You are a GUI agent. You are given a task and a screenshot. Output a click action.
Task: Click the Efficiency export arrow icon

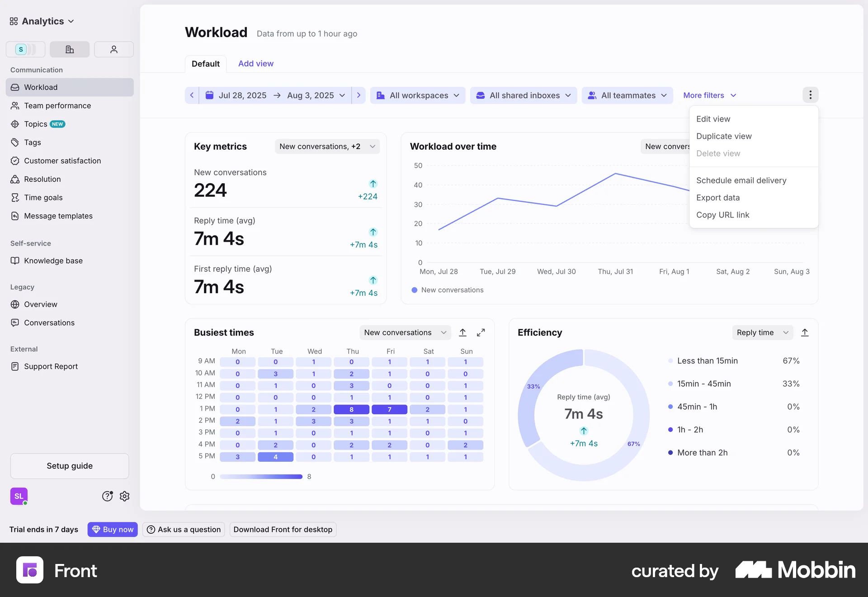point(805,332)
